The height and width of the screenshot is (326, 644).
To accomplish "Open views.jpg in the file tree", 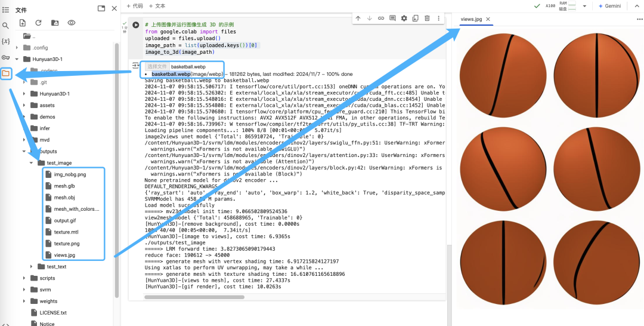I will [64, 255].
